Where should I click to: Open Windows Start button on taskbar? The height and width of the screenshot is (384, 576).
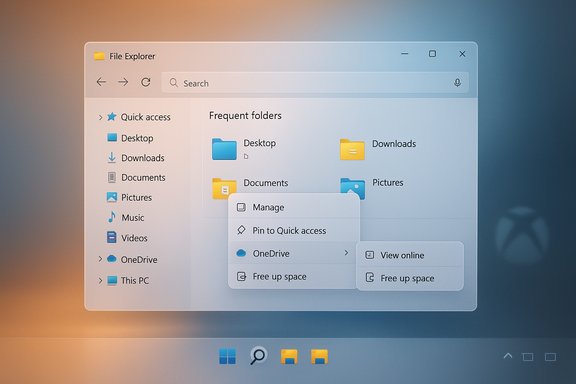[x=227, y=356]
